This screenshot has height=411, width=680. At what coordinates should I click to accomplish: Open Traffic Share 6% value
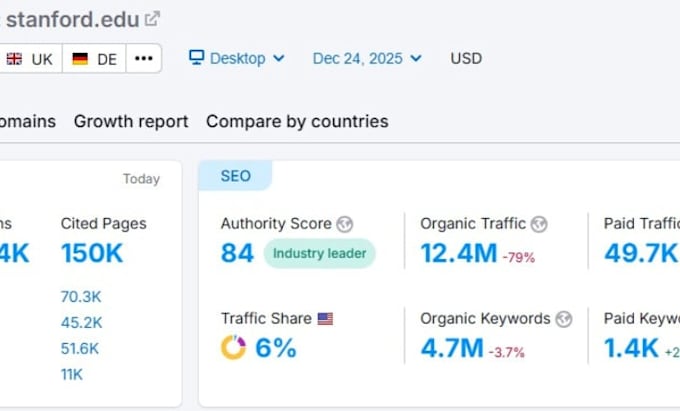pos(276,348)
